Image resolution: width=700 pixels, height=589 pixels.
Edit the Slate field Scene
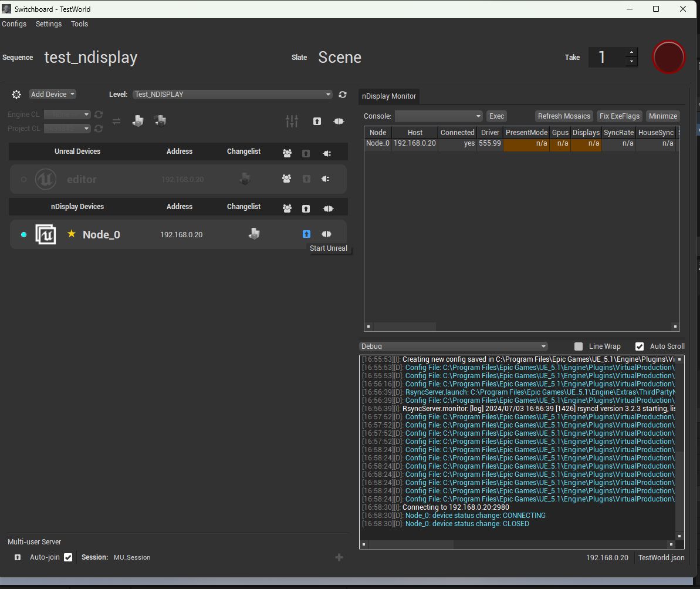point(340,57)
